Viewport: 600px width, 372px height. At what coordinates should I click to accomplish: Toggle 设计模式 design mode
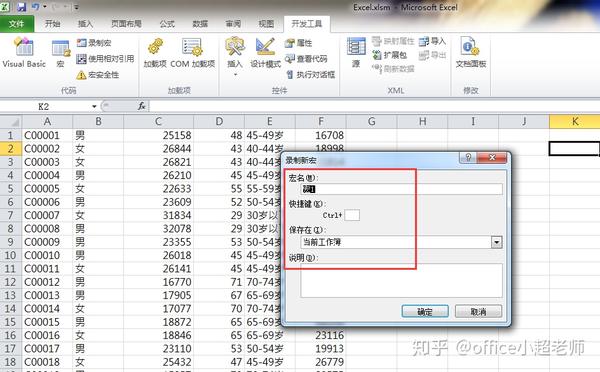265,47
